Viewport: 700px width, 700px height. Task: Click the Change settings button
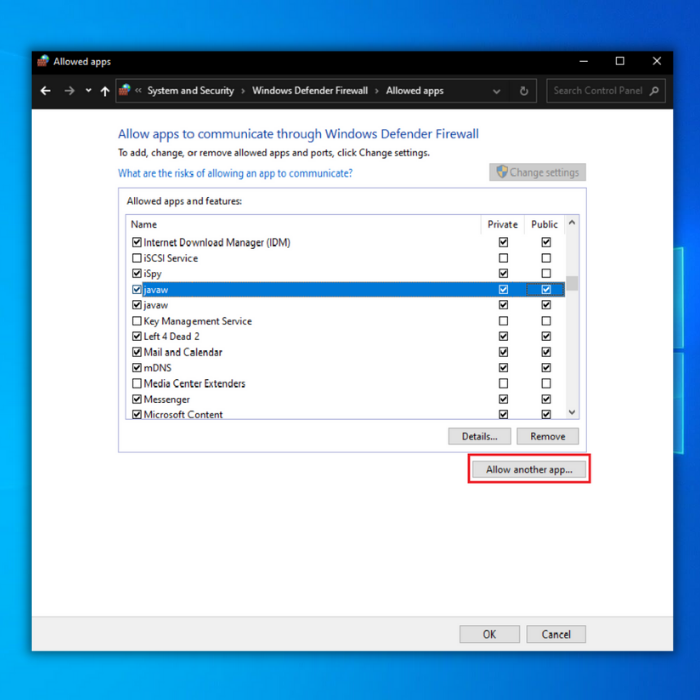538,172
